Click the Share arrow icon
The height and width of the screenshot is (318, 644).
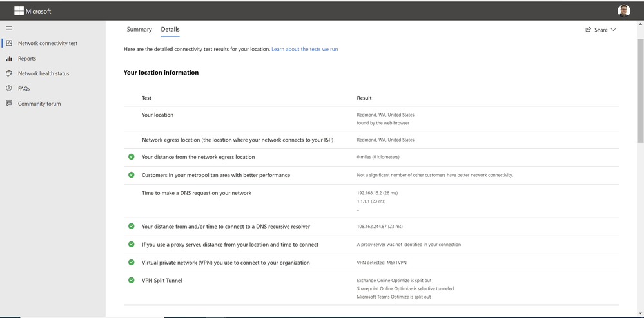[588, 30]
